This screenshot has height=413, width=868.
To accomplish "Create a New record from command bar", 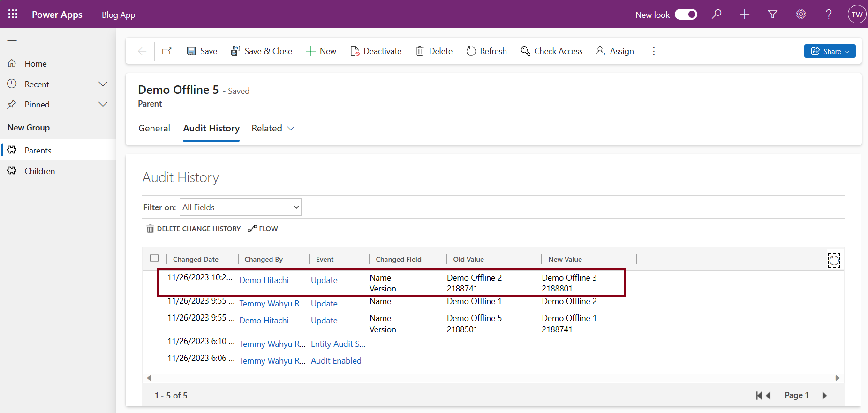I will 321,51.
